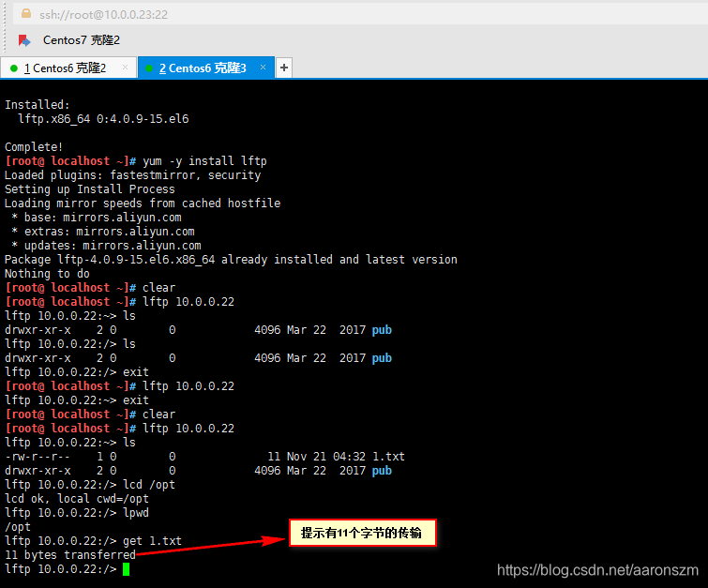Image resolution: width=708 pixels, height=588 pixels.
Task: Open the Centos7 克隆2 session shortcut
Action: point(82,40)
